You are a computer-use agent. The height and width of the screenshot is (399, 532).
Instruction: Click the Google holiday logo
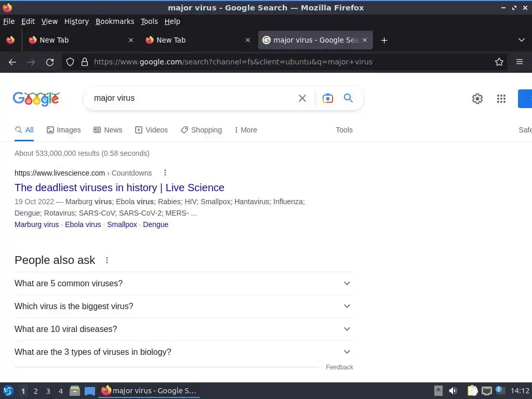point(36,99)
